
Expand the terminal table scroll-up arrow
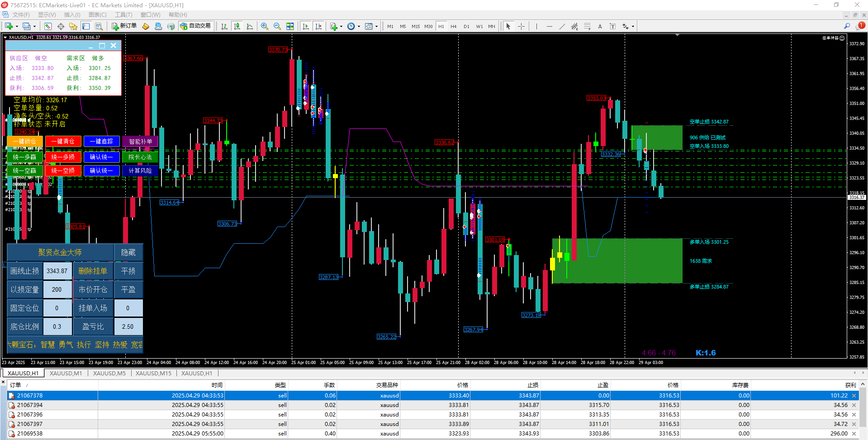pyautogui.click(x=863, y=385)
